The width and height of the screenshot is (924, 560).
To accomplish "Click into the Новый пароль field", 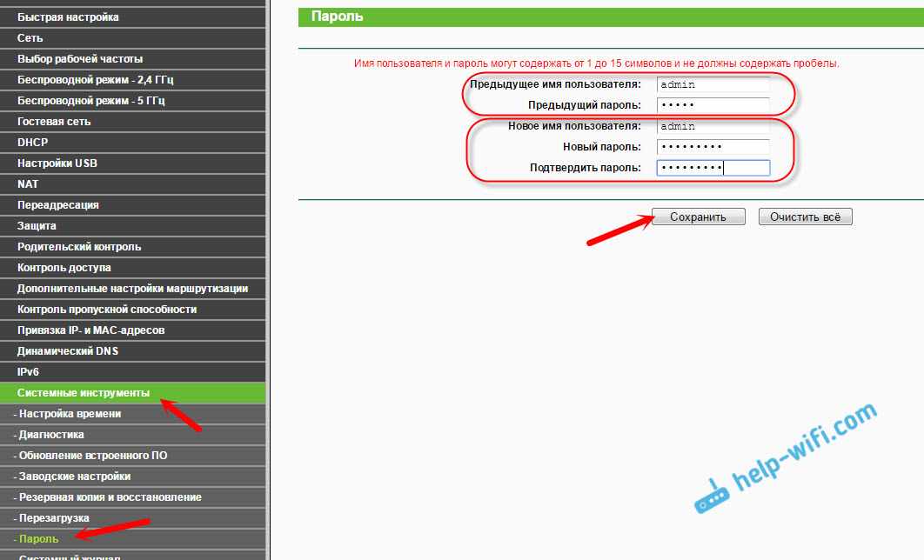I will pyautogui.click(x=713, y=148).
